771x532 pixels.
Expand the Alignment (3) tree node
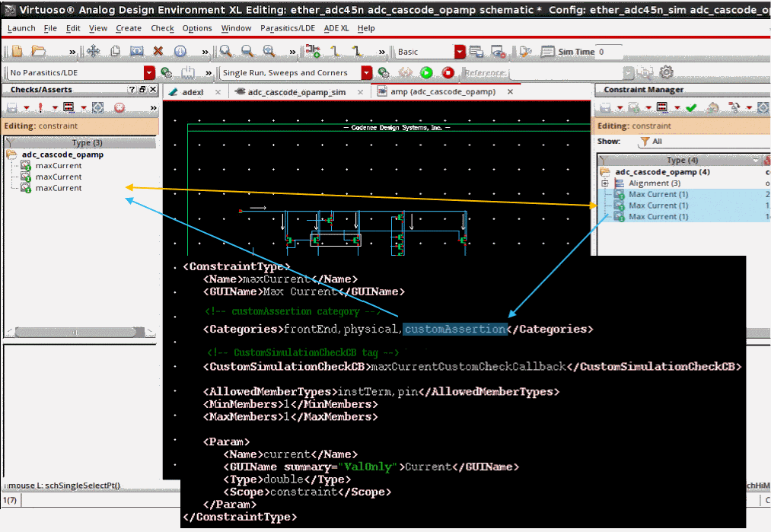(x=605, y=183)
